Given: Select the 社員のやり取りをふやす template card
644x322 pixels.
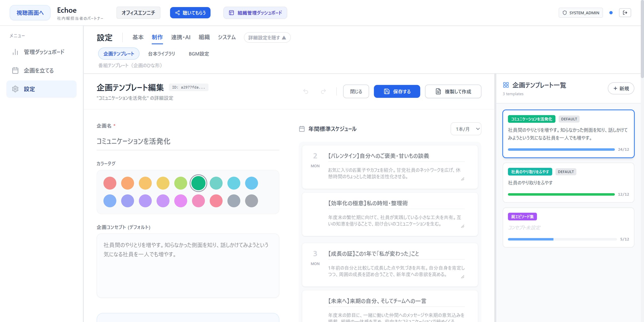Looking at the screenshot, I should [568, 183].
